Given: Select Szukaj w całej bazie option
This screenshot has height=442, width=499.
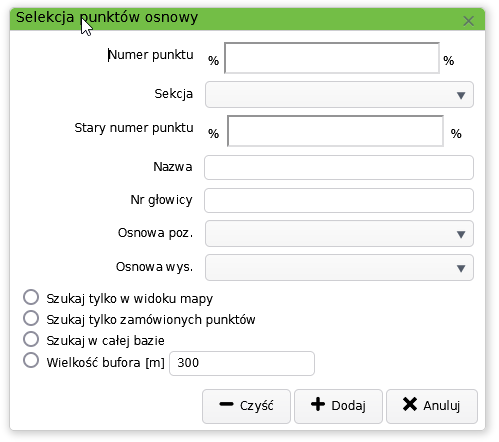Looking at the screenshot, I should click(x=31, y=339).
